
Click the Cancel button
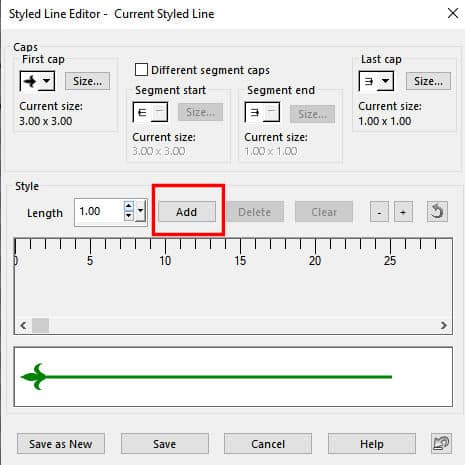(268, 444)
